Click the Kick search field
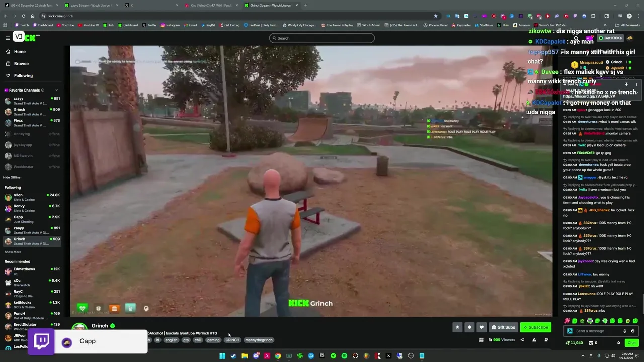This screenshot has width=644, height=362. pyautogui.click(x=322, y=38)
